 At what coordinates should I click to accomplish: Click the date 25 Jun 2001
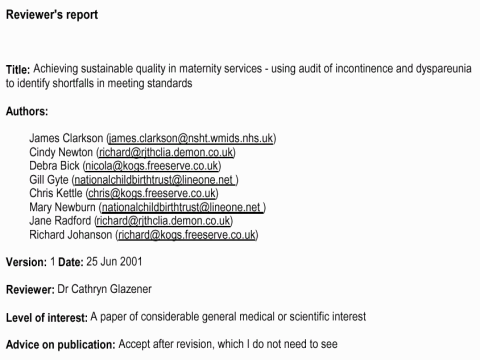point(114,262)
